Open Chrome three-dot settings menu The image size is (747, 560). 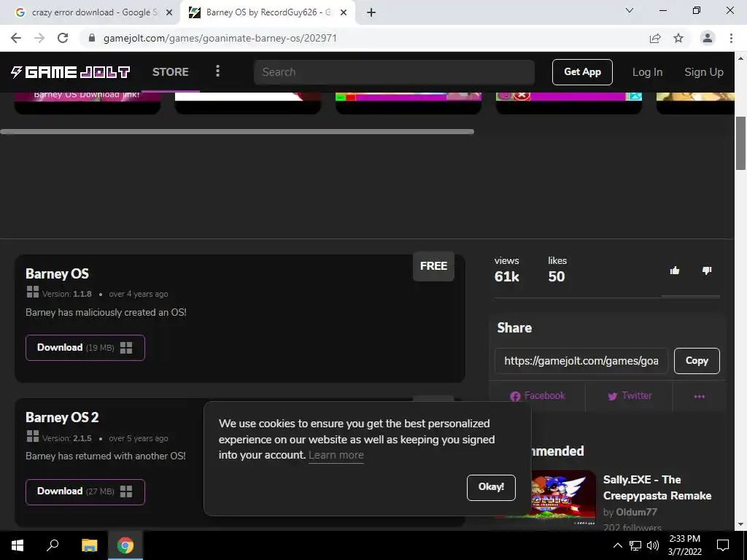pos(731,38)
